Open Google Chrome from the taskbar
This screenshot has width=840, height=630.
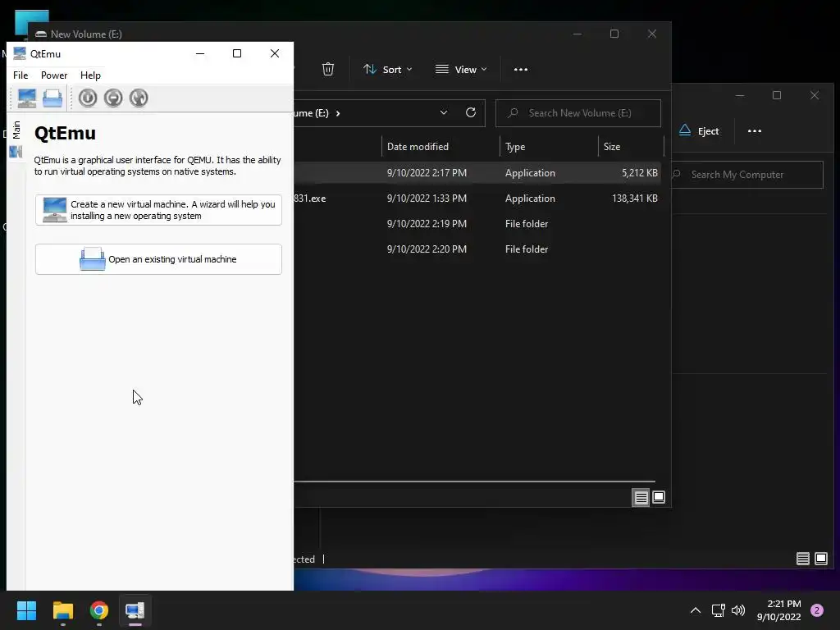pos(99,610)
